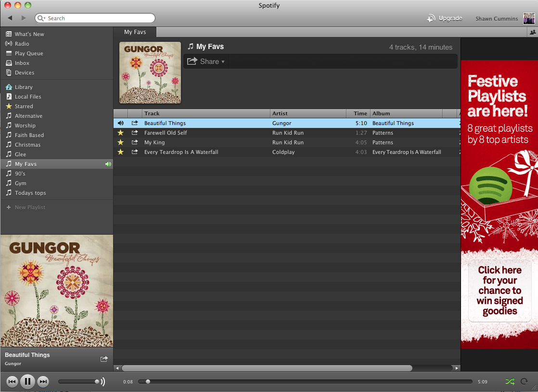This screenshot has width=538, height=392.
Task: Click the horizontal scrollbar right arrow
Action: [x=457, y=368]
